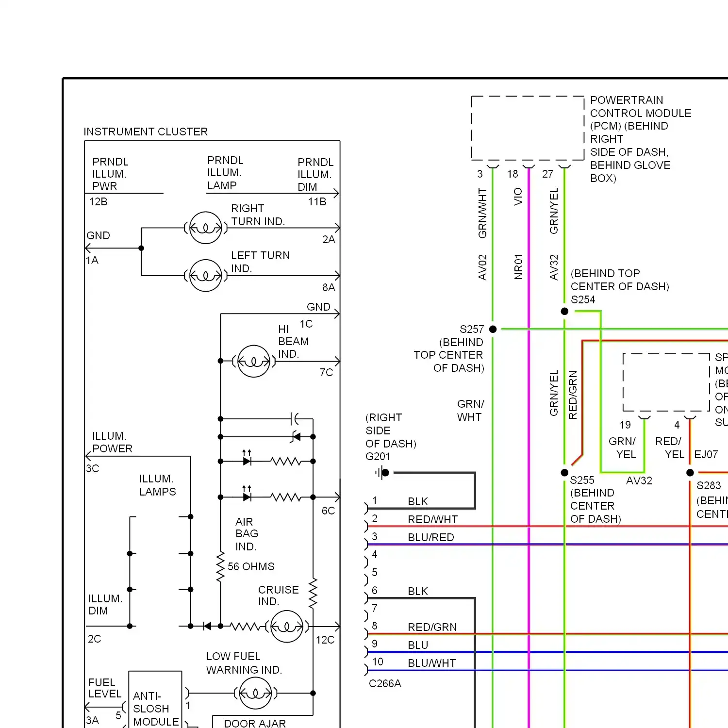
Task: Click the 56 OHMS resistor symbol
Action: 221,566
